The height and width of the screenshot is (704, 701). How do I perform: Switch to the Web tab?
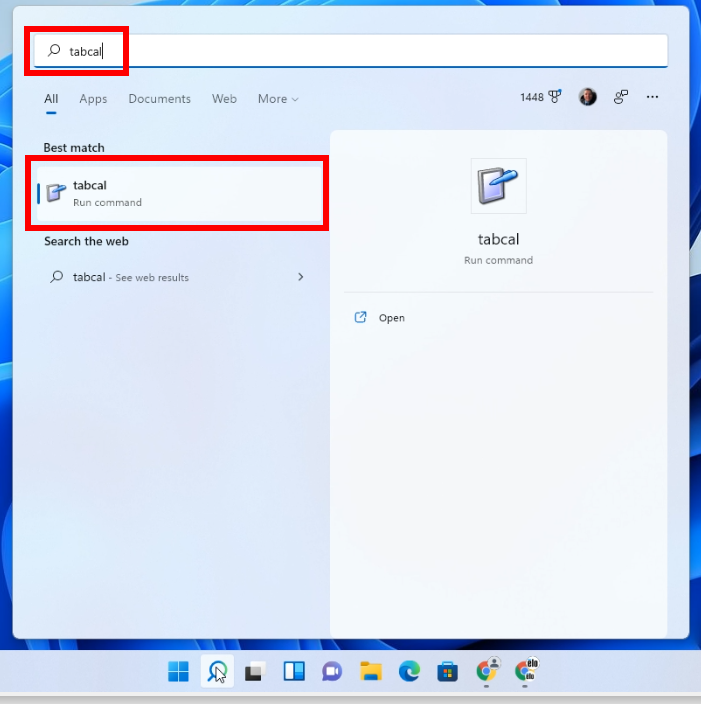pyautogui.click(x=224, y=99)
